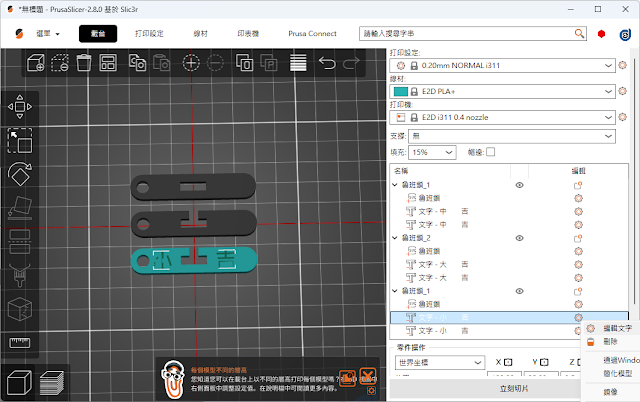Open the E2D PLA+ filament dropdown
Image resolution: width=640 pixels, height=402 pixels.
tap(502, 91)
